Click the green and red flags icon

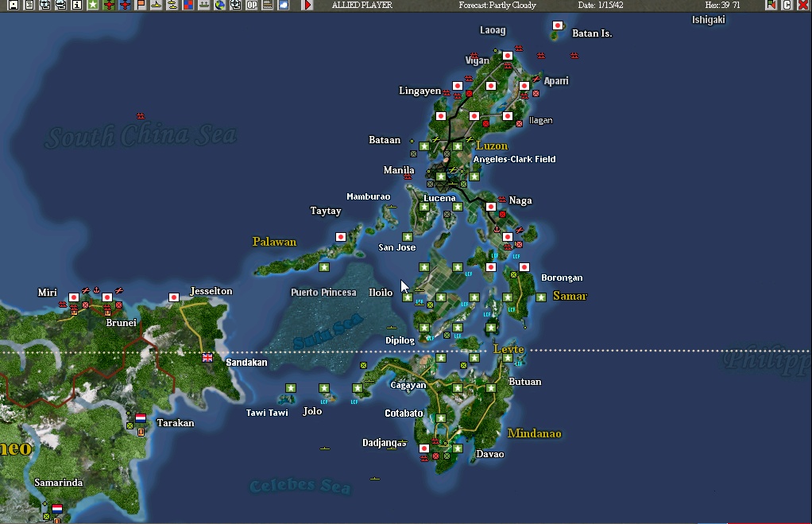771,5
